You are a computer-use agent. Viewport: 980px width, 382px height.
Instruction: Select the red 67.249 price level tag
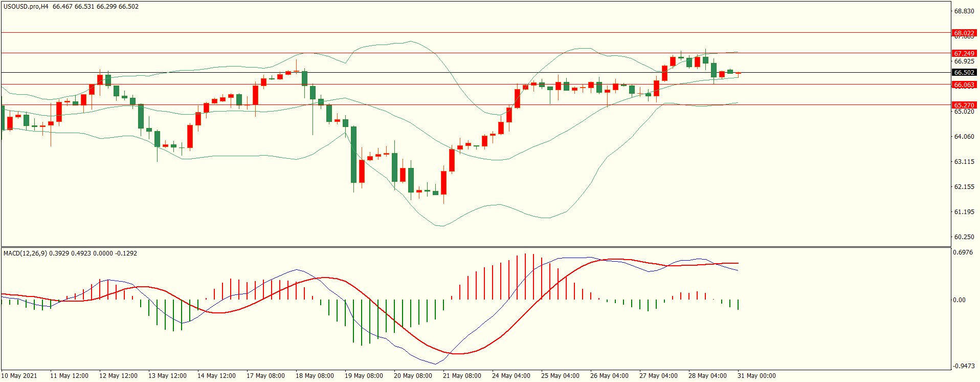(x=964, y=54)
